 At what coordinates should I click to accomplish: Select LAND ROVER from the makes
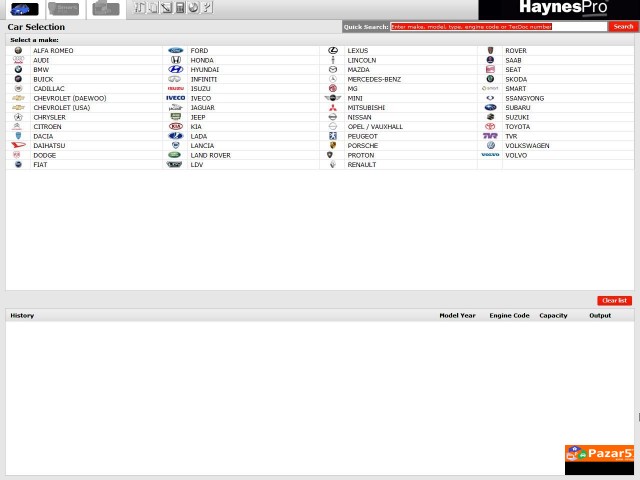tap(211, 155)
